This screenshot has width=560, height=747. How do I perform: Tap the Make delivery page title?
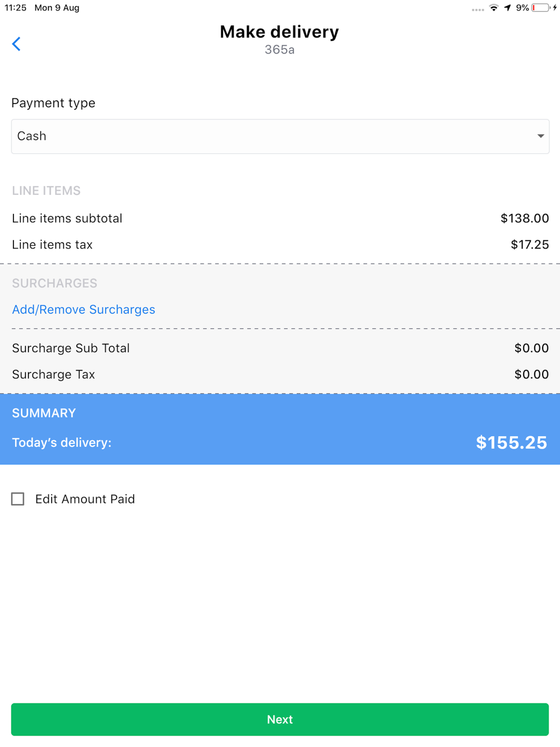tap(279, 32)
